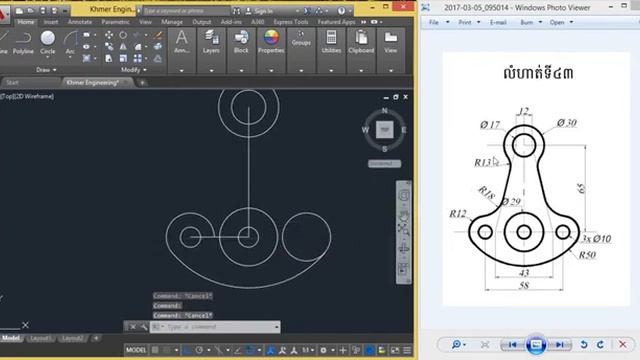Open the Ann... annotation panel

tap(182, 42)
